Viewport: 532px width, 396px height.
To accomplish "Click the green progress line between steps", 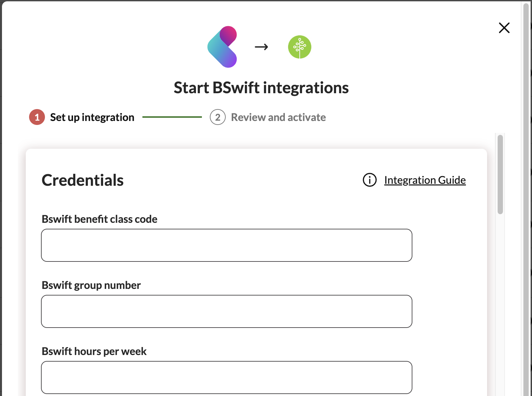I will 172,117.
